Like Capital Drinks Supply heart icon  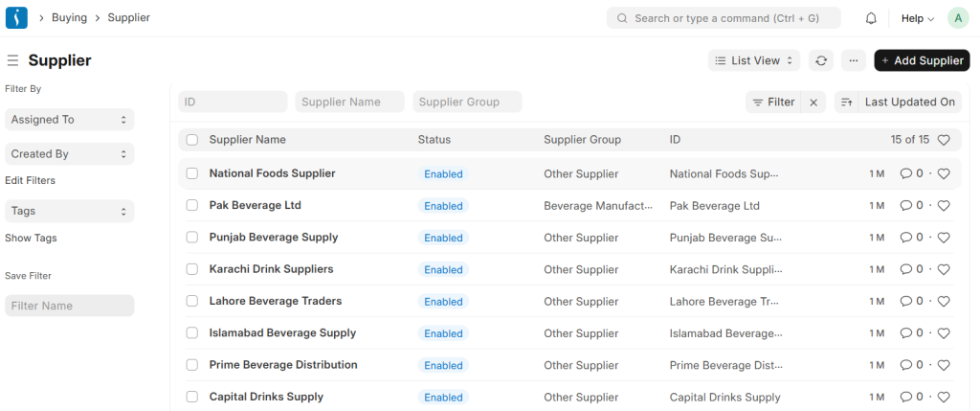click(x=944, y=398)
